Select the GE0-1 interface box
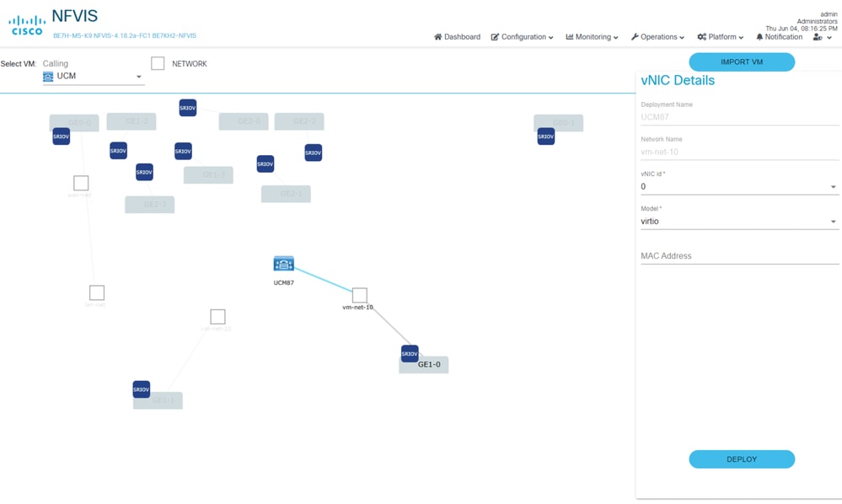The image size is (842, 504). tap(559, 122)
